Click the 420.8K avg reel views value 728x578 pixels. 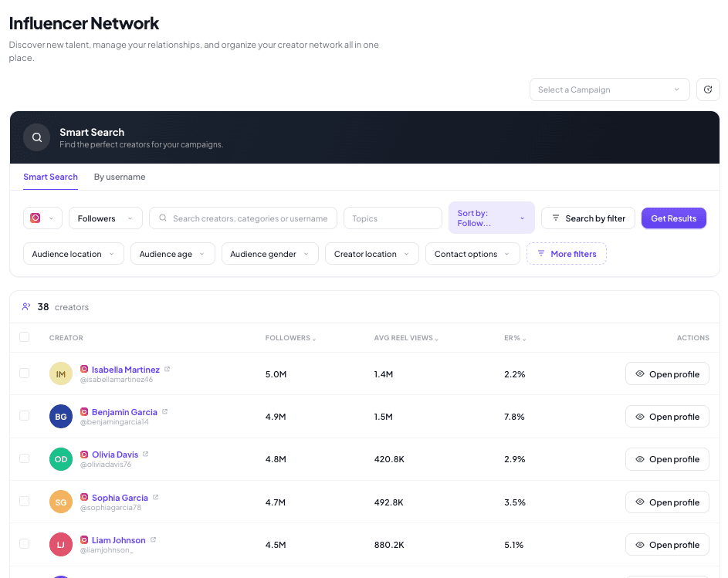point(389,459)
